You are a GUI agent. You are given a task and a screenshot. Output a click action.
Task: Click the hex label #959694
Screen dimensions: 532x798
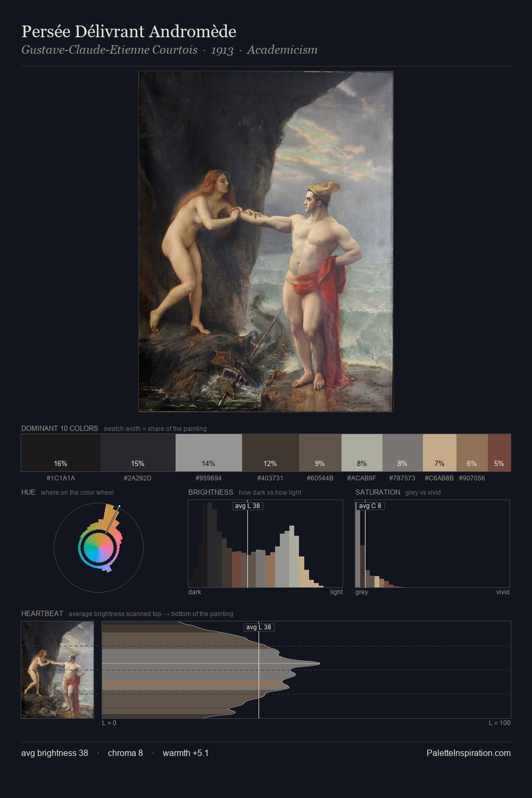click(x=209, y=478)
